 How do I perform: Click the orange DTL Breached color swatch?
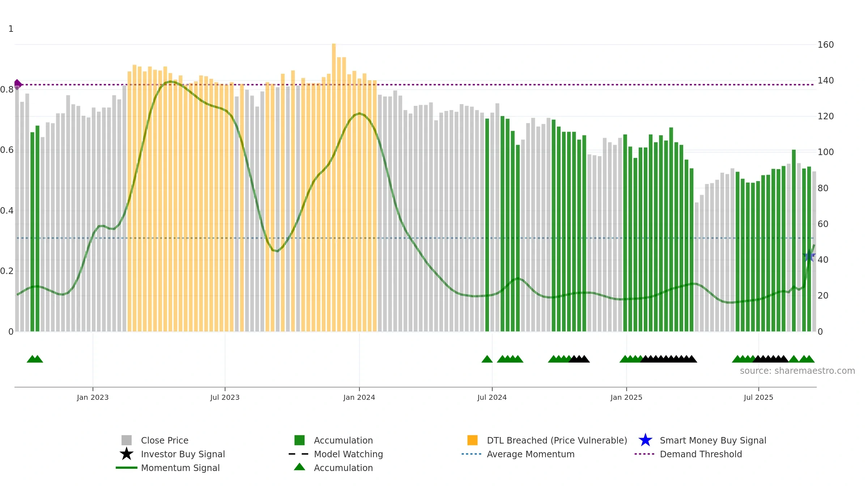pyautogui.click(x=472, y=440)
